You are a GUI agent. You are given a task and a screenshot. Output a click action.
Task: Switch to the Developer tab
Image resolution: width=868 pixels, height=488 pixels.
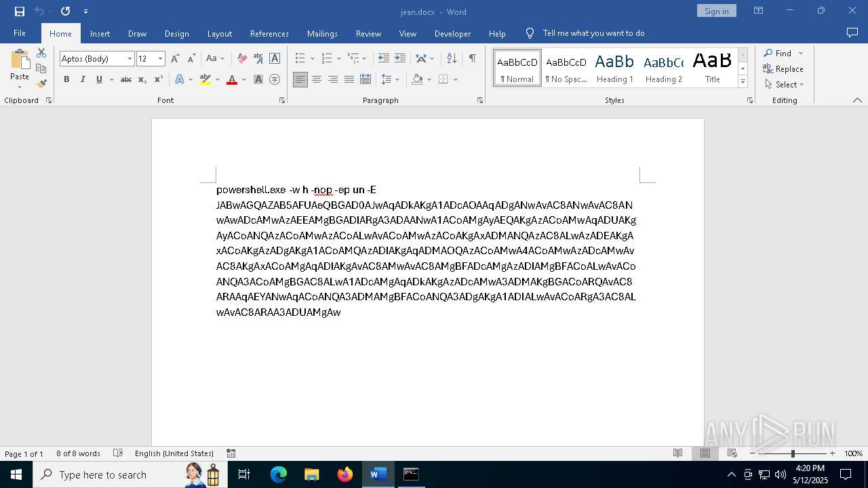pos(452,33)
